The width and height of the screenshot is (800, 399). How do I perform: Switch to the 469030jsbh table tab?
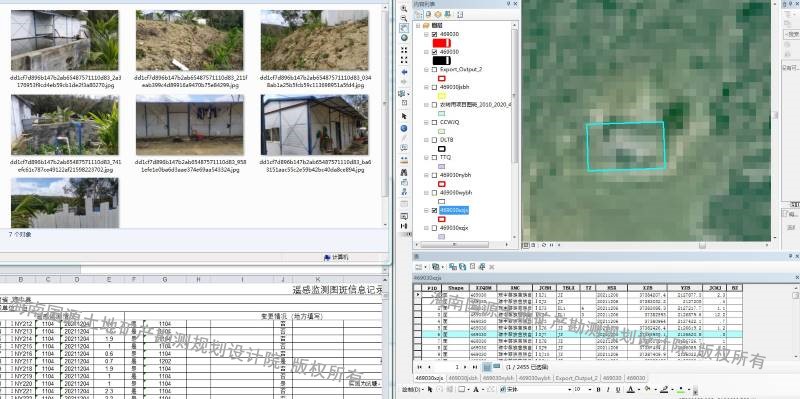pos(463,378)
